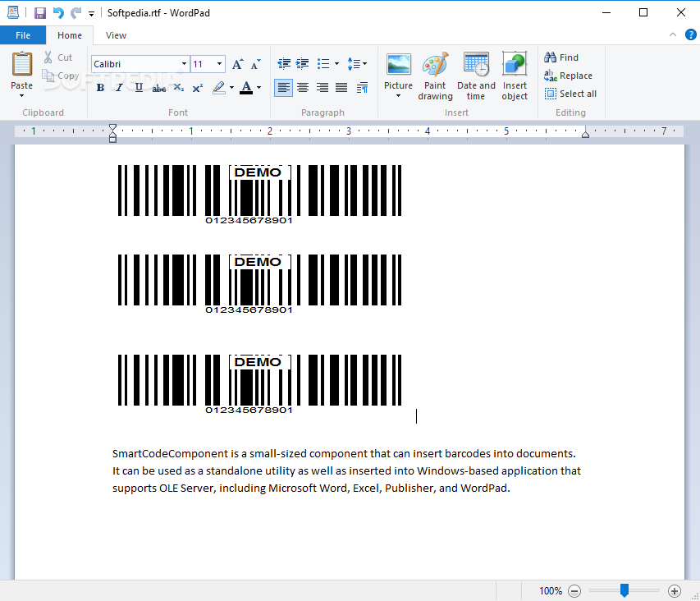This screenshot has width=700, height=601.
Task: Expand the Paste options arrow
Action: pyautogui.click(x=21, y=96)
